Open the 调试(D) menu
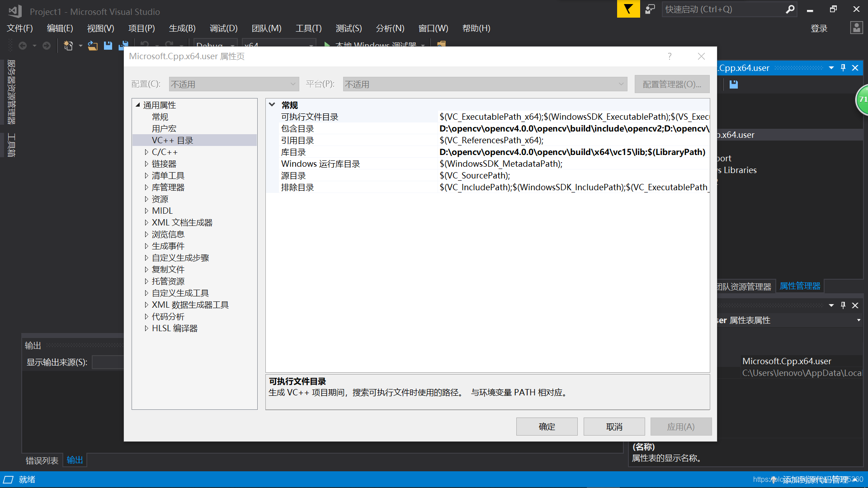This screenshot has width=868, height=488. (x=223, y=28)
